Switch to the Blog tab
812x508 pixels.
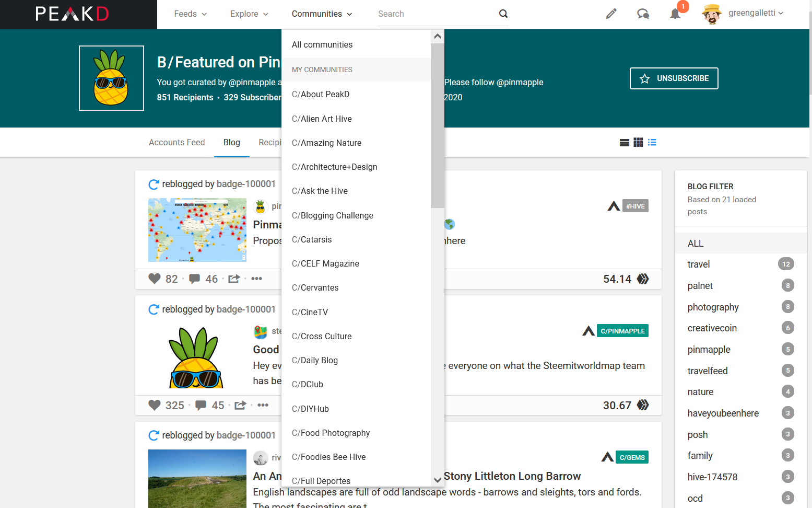click(232, 142)
